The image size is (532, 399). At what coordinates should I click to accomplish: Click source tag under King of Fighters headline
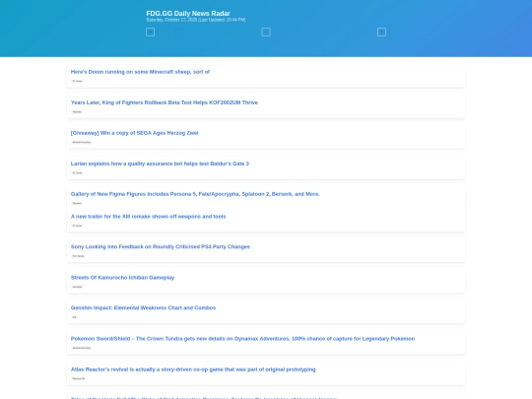point(77,111)
